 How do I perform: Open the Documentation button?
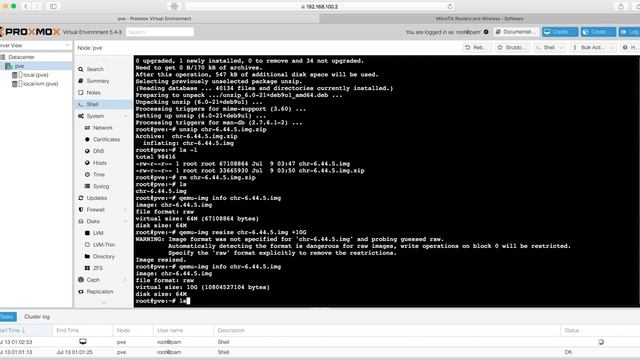[x=515, y=32]
